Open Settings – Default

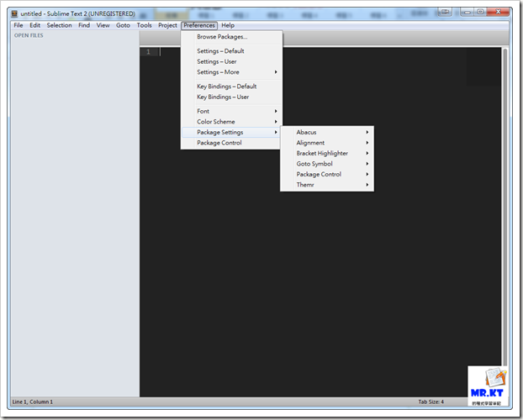tap(231, 51)
